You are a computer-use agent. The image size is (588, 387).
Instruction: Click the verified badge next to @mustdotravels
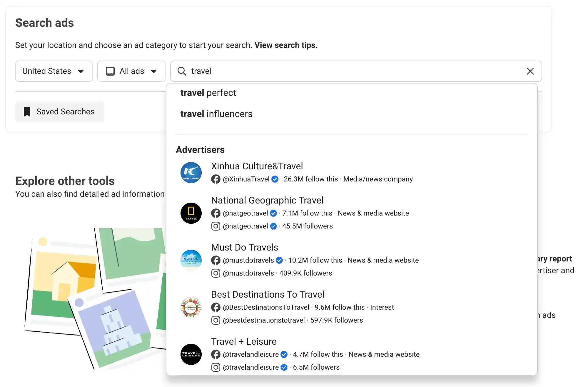click(x=279, y=260)
